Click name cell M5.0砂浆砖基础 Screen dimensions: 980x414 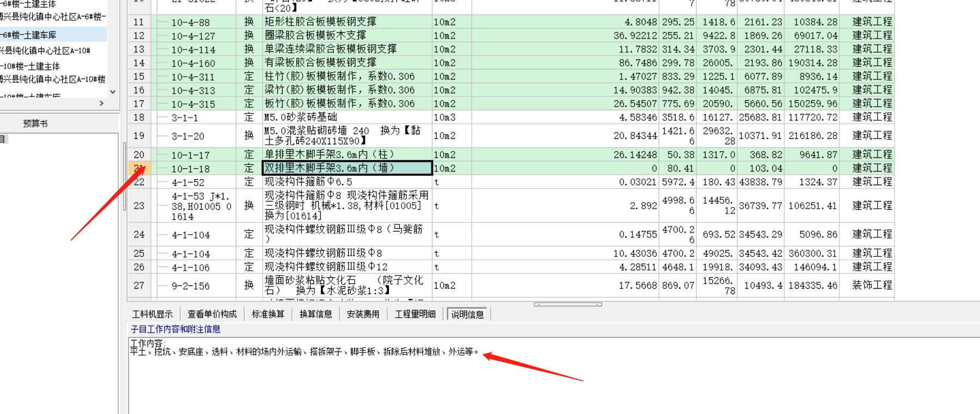(x=347, y=118)
